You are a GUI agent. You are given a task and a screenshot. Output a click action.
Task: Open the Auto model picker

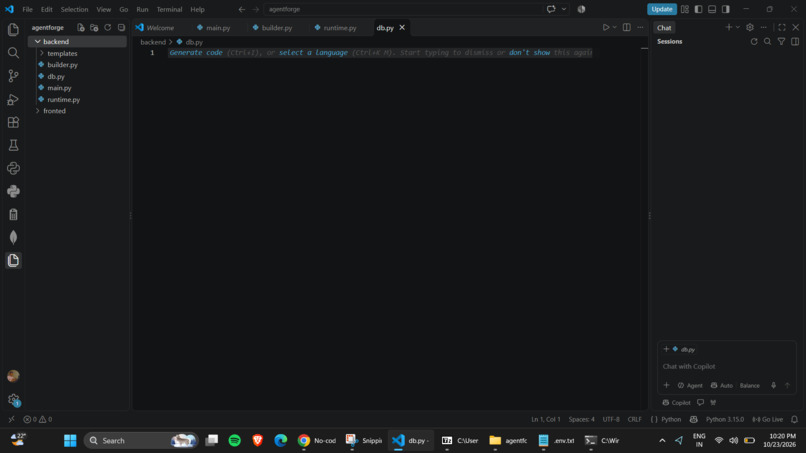(722, 385)
